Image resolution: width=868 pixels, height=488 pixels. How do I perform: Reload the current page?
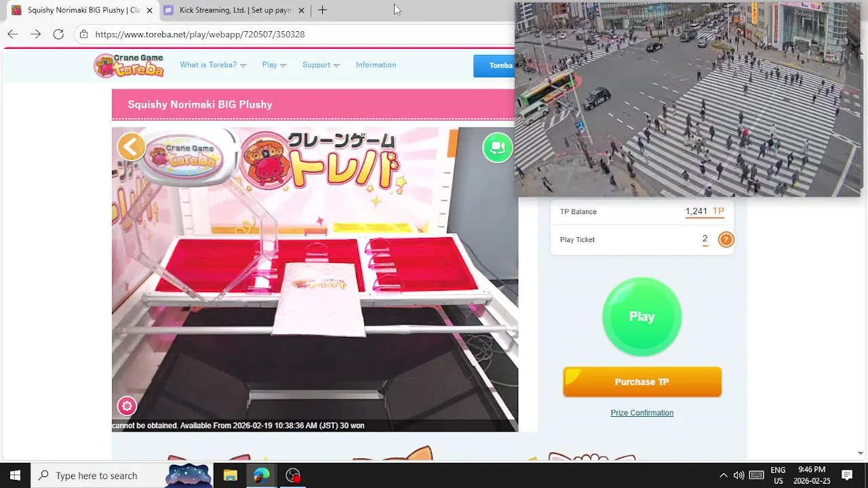click(58, 34)
